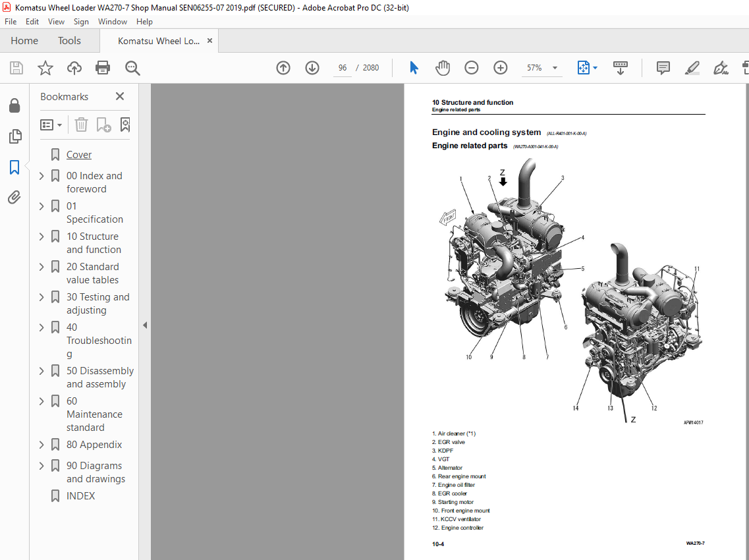This screenshot has width=749, height=560.
Task: Go to next page arrow
Action: pos(312,68)
